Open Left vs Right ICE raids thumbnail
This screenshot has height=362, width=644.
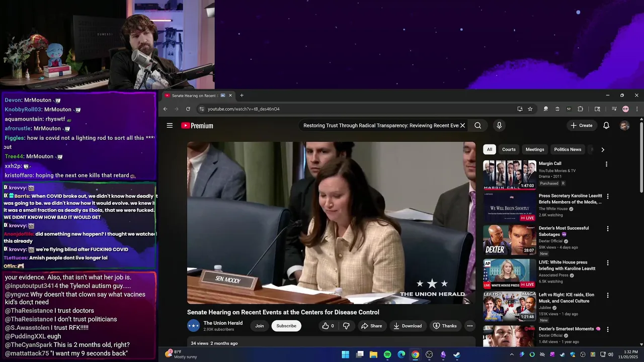click(510, 306)
